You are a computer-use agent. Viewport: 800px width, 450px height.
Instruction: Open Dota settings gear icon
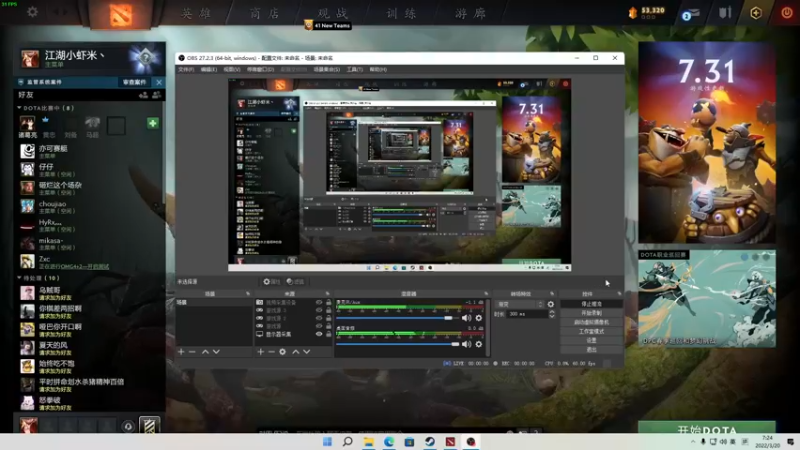point(32,11)
